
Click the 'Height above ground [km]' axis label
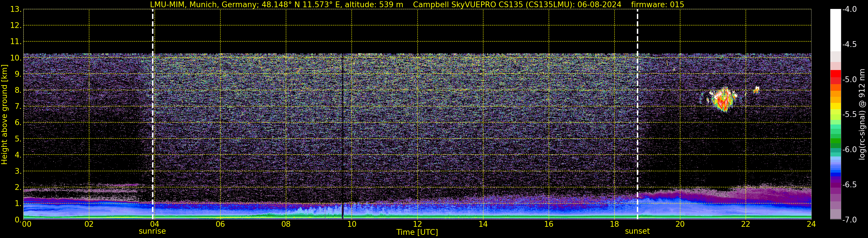tap(4, 114)
